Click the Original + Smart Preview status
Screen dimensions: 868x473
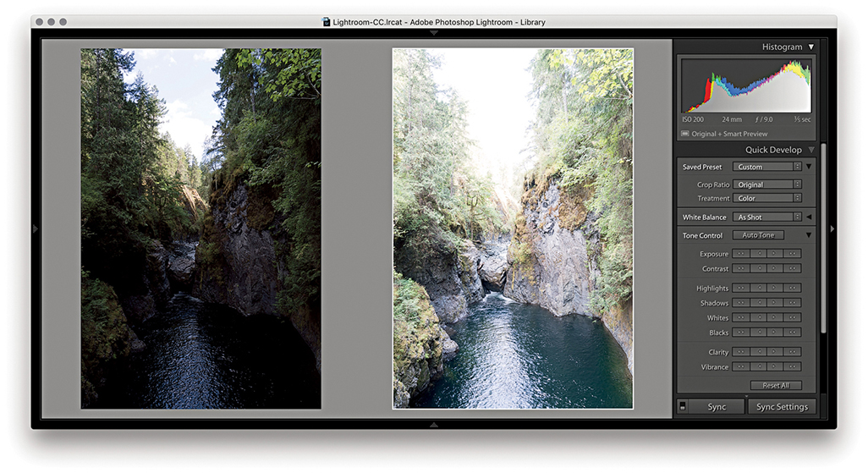(724, 134)
